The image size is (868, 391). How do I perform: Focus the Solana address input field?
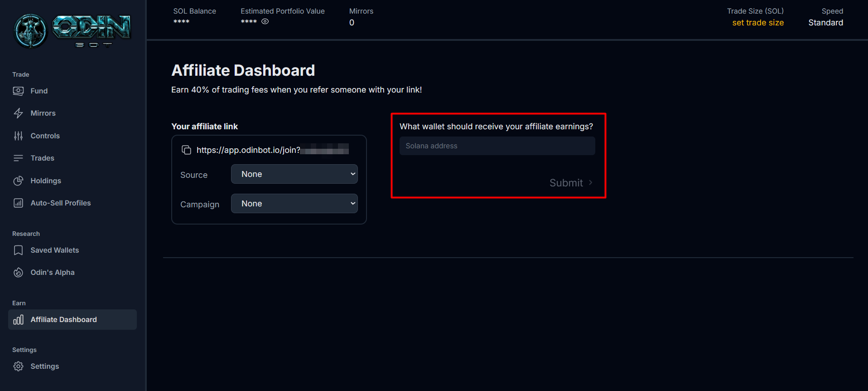coord(497,146)
